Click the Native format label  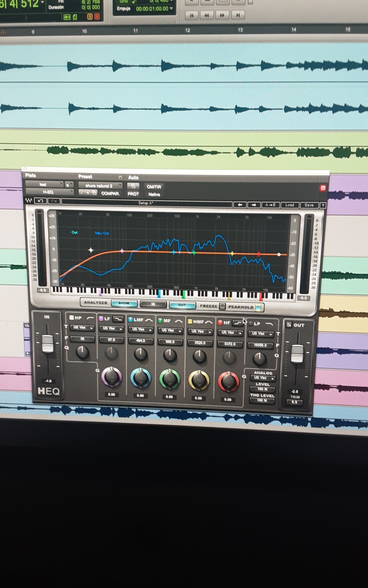click(154, 194)
